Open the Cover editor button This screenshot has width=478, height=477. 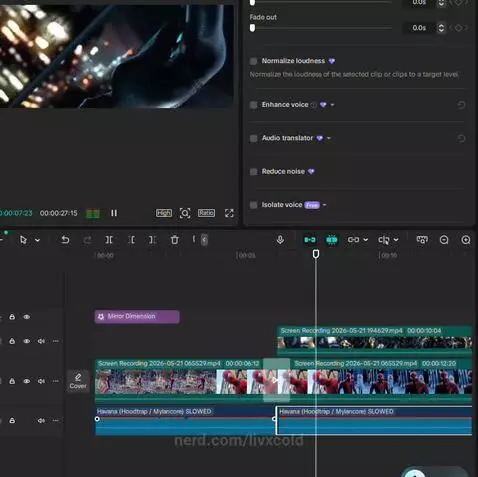[78, 381]
